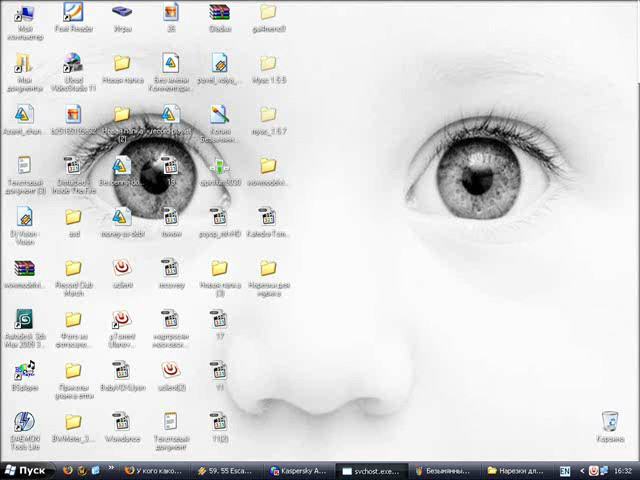Open the Ulead VideoStudio 11 shortcut
Screen dimensions: 640x480
point(73,65)
